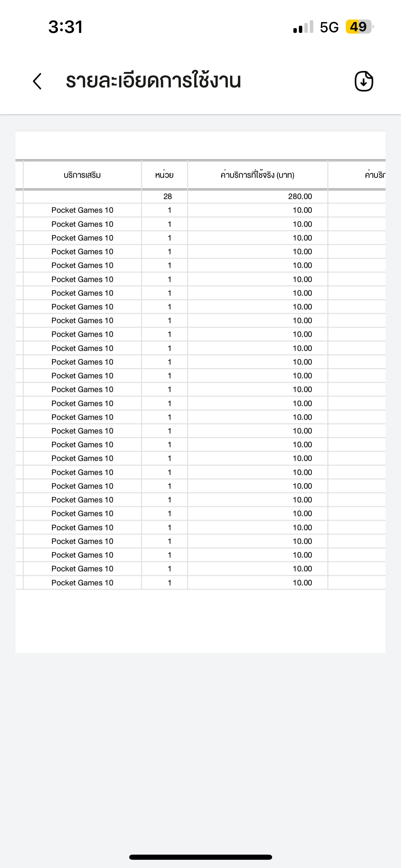Tap the download document icon
This screenshot has height=868, width=401.
364,81
